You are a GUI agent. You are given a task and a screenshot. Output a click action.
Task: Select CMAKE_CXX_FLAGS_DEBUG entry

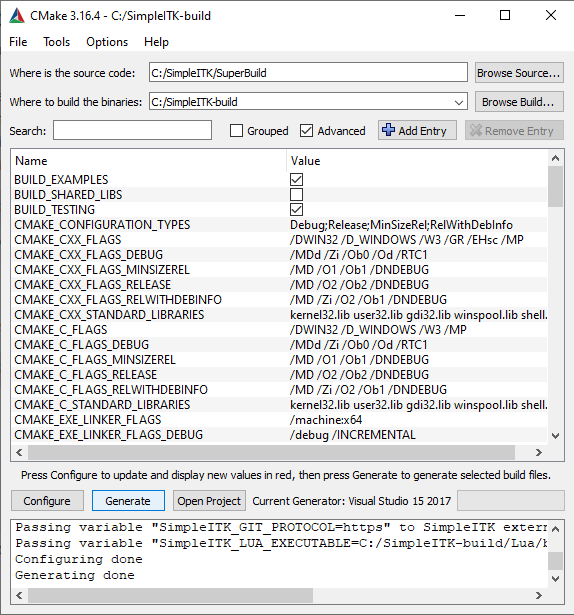(89, 255)
